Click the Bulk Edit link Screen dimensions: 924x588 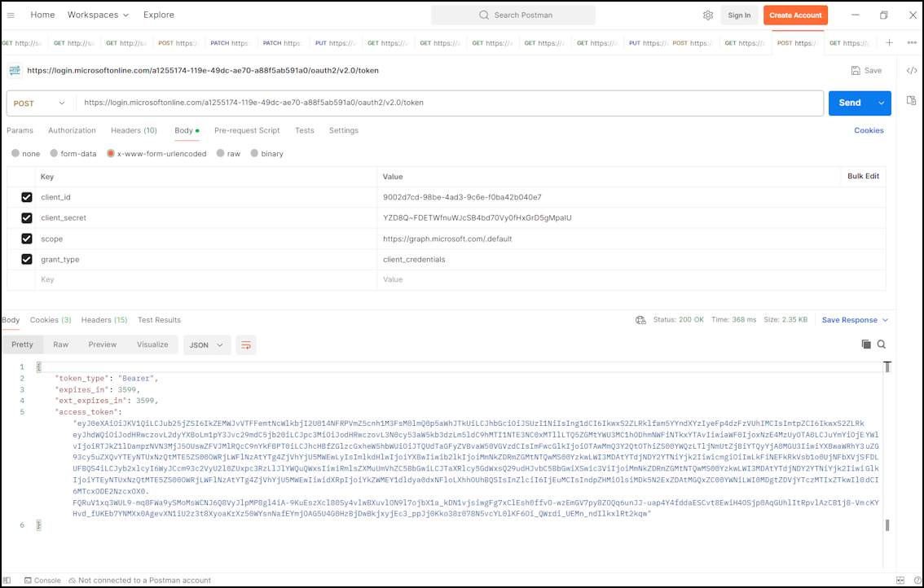coord(864,176)
